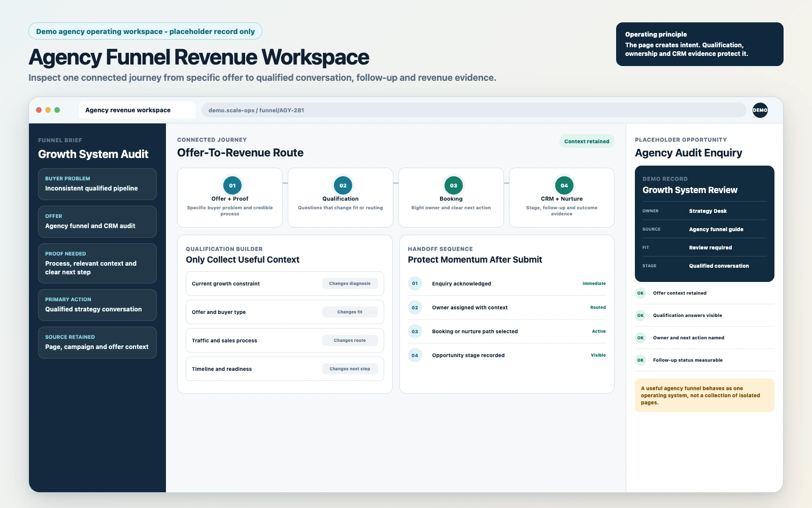Viewport: 812px width, 508px height.
Task: Select the Offer and buyer type row
Action: (x=285, y=312)
